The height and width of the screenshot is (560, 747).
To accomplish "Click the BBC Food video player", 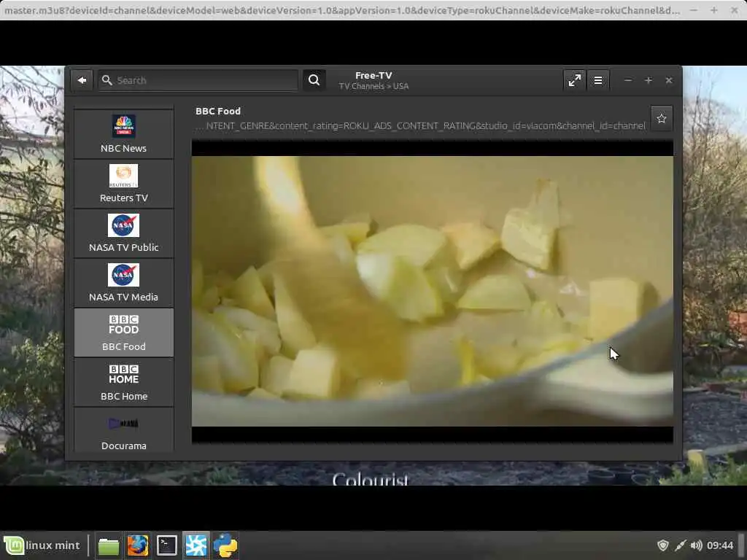I will pyautogui.click(x=433, y=292).
